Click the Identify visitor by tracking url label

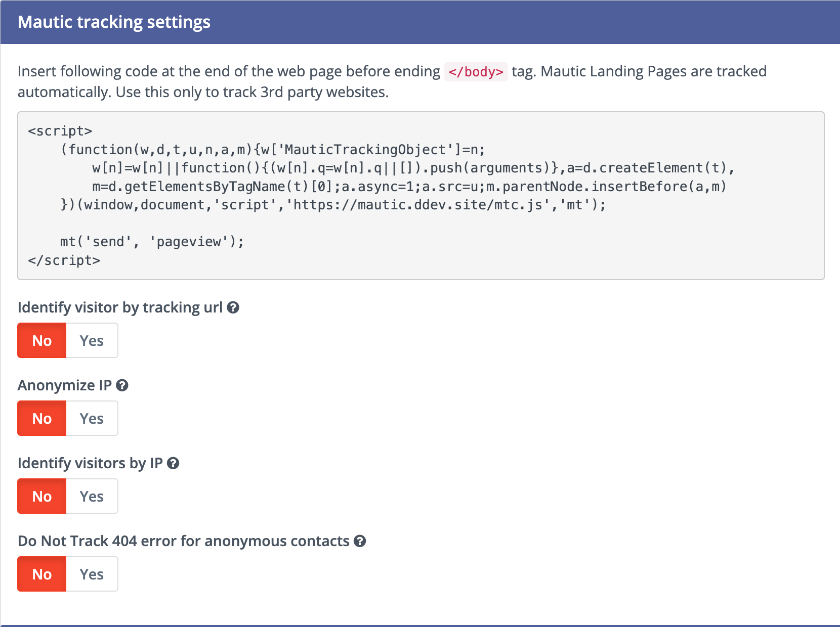(120, 307)
